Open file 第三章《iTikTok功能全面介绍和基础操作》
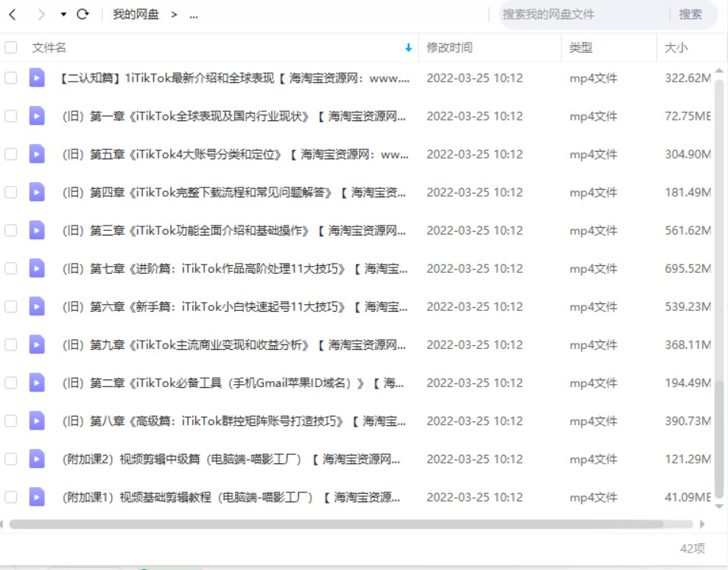This screenshot has height=570, width=728. [x=234, y=230]
